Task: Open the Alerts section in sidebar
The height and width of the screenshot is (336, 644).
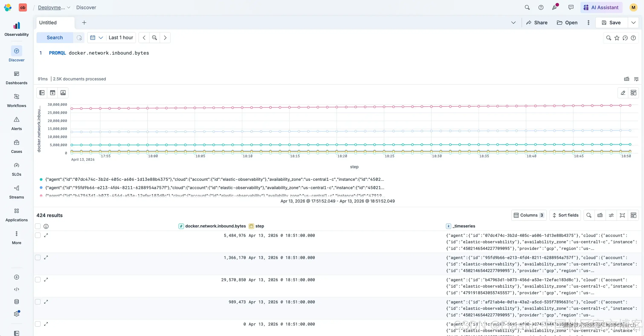Action: (x=16, y=123)
